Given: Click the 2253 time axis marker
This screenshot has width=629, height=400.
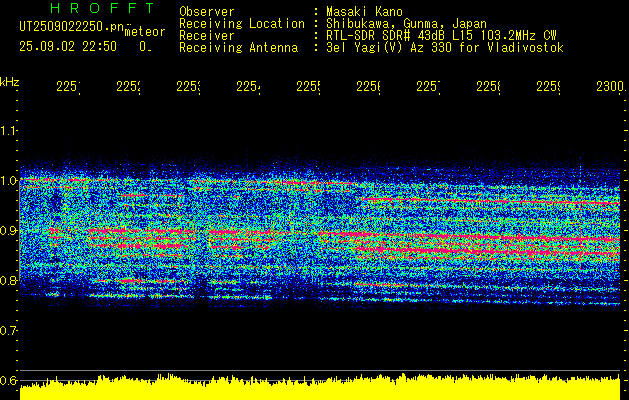Looking at the screenshot, I should click(189, 87).
